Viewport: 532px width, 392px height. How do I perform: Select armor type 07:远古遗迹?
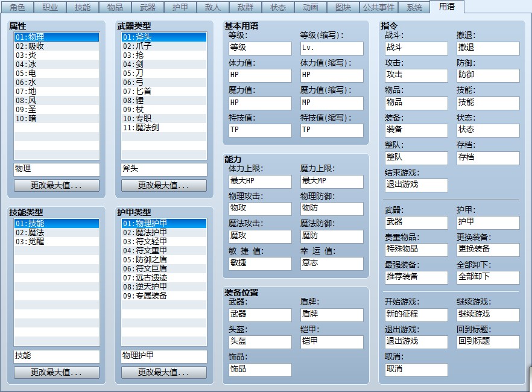(x=164, y=278)
